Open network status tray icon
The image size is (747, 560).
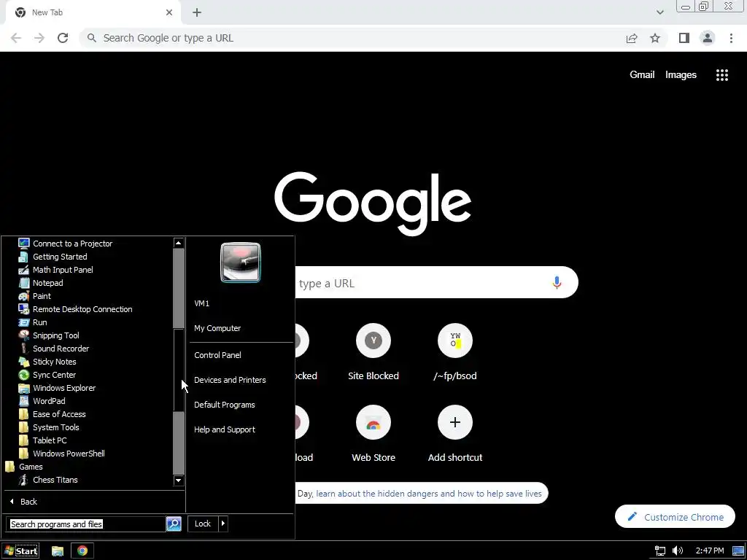tap(660, 551)
